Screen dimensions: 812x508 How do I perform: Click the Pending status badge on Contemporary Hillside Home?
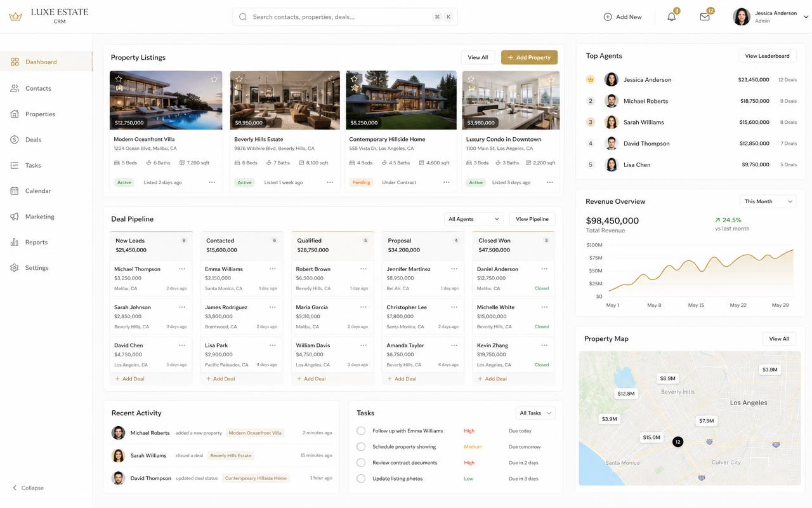pos(360,182)
